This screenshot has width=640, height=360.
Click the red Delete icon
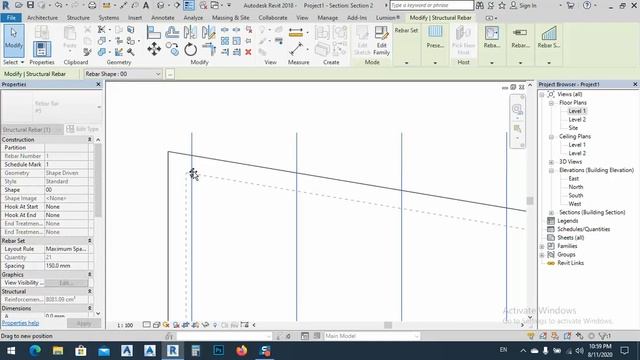tap(248, 52)
